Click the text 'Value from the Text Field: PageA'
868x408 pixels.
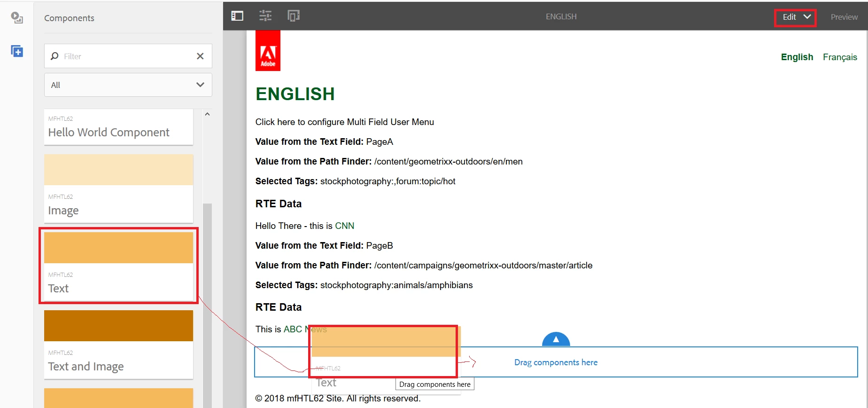(324, 141)
